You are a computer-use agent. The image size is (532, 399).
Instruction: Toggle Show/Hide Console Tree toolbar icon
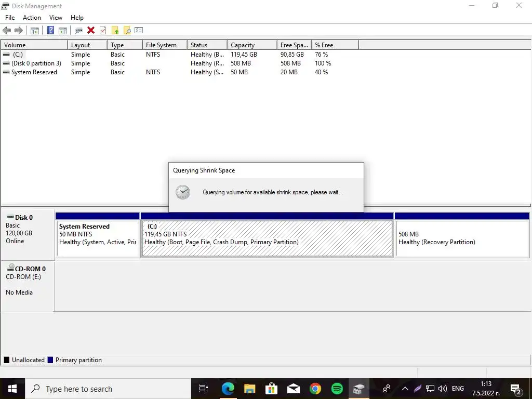(35, 31)
